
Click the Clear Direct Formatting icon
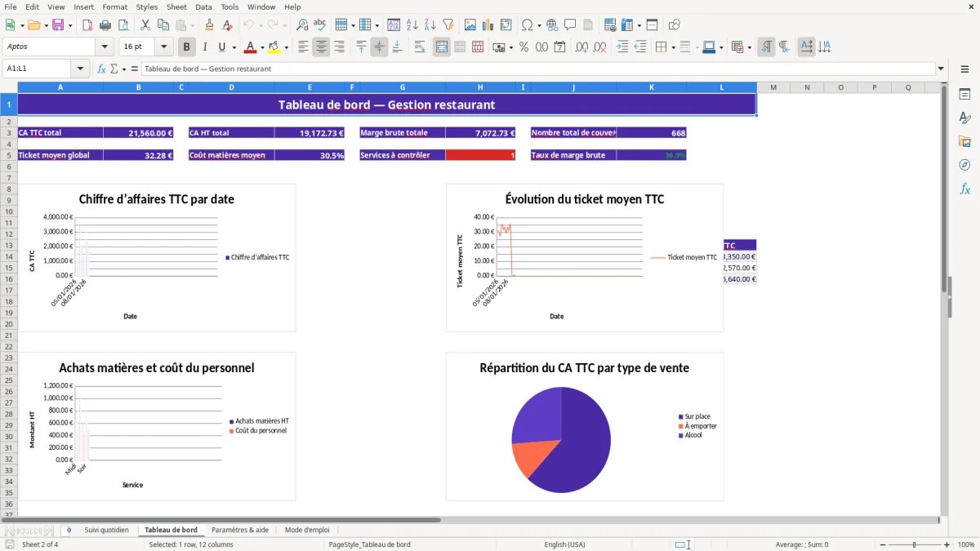228,25
